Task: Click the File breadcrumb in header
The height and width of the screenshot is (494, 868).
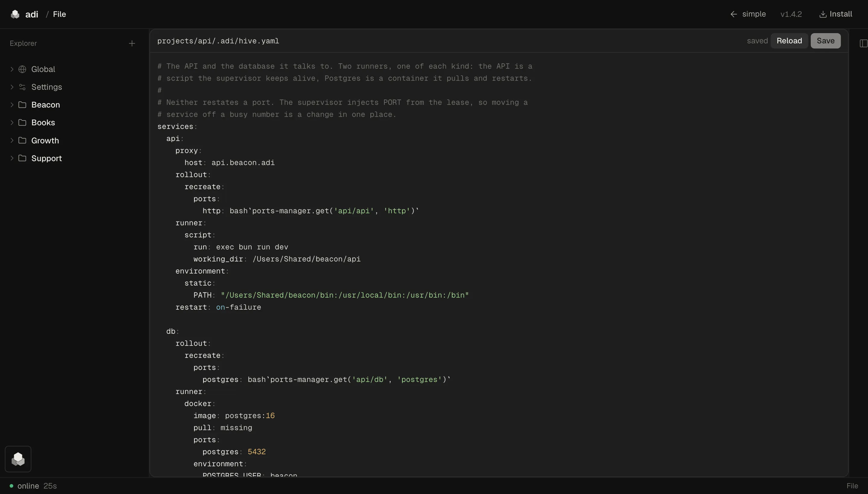Action: pyautogui.click(x=59, y=14)
